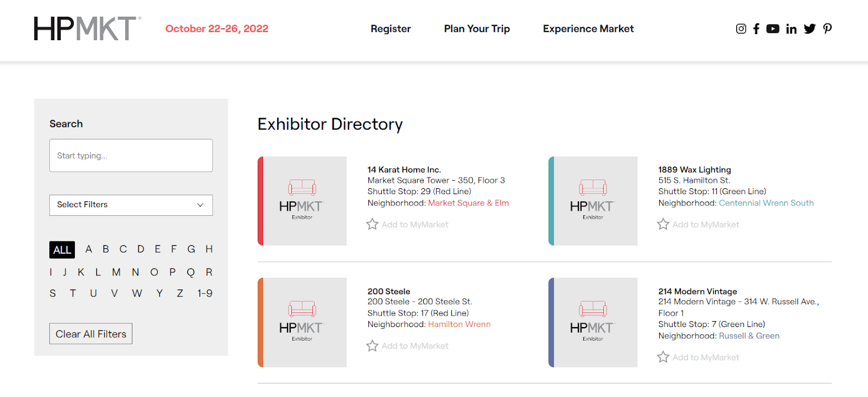868x397 pixels.
Task: Open the Hamilton Wrenn neighborhood link
Action: coord(459,324)
